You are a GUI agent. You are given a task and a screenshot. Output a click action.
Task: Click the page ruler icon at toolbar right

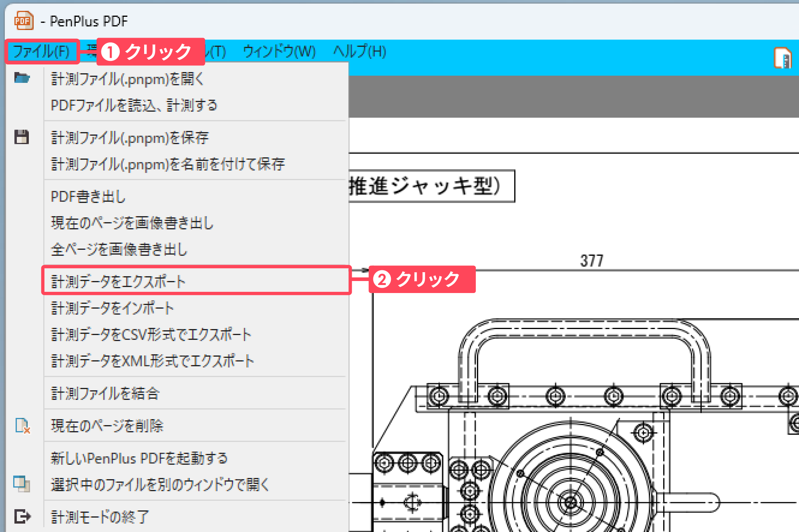point(783,58)
